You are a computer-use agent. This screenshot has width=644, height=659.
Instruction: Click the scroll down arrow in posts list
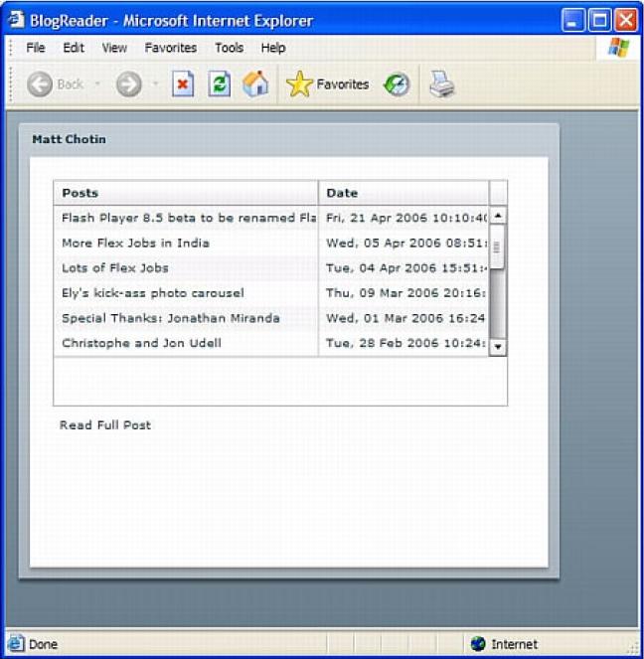click(x=498, y=346)
